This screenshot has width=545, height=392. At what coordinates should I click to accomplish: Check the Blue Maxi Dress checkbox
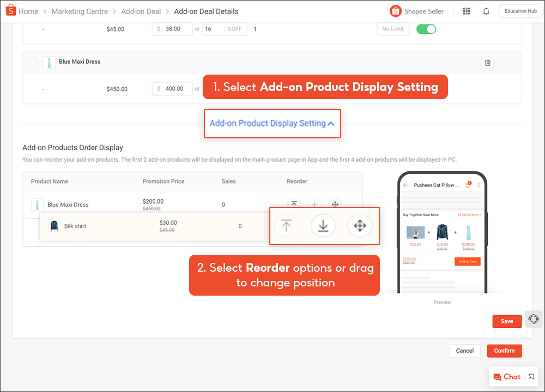(33, 62)
